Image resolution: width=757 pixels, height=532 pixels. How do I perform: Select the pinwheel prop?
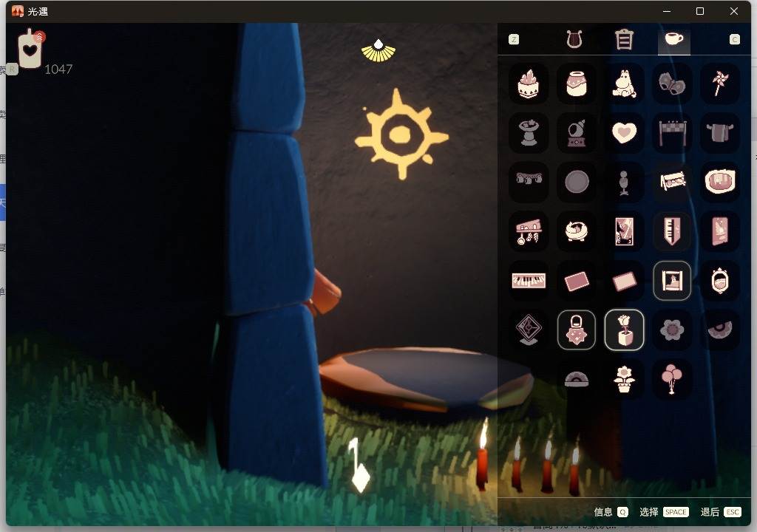(720, 83)
